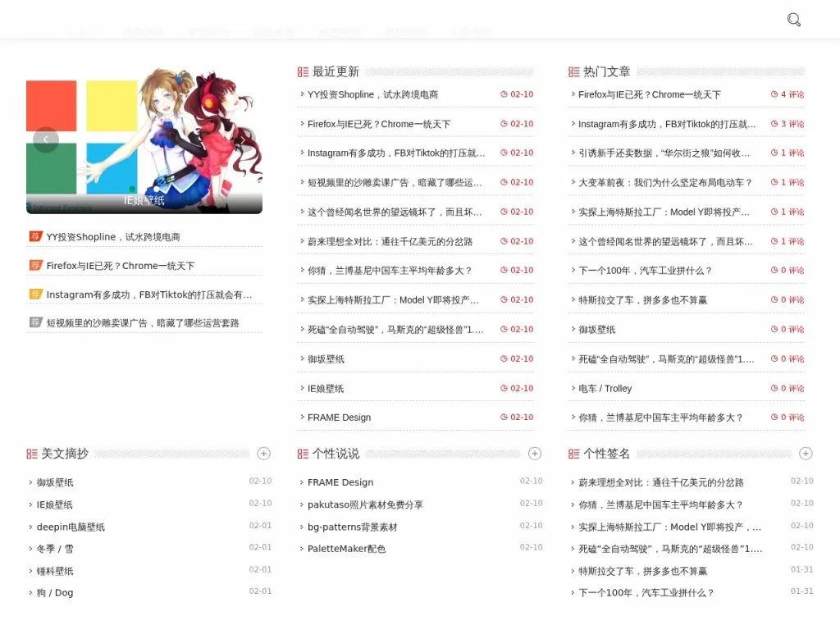
Task: Click the list icon next to 最近更新 heading
Action: click(x=304, y=72)
